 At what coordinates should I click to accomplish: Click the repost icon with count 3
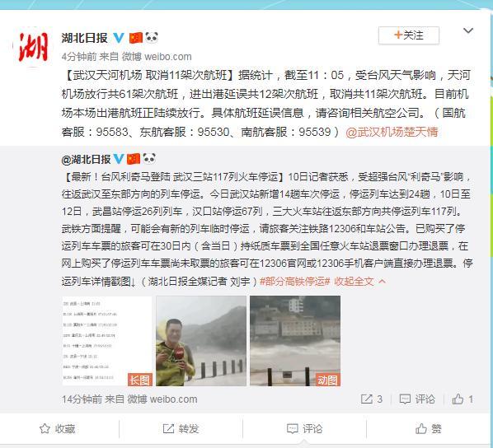(367, 399)
